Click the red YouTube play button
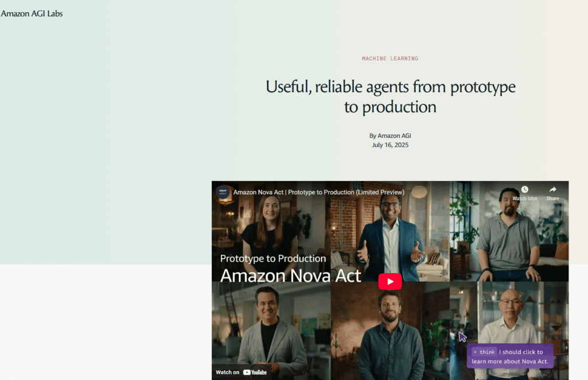The image size is (588, 380). click(x=390, y=281)
